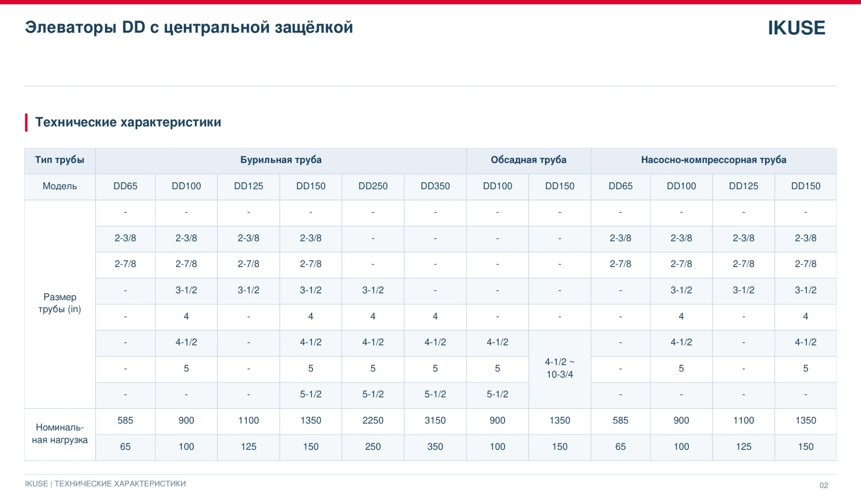The height and width of the screenshot is (504, 861).
Task: Select the load value 350 in bottom row
Action: click(435, 447)
